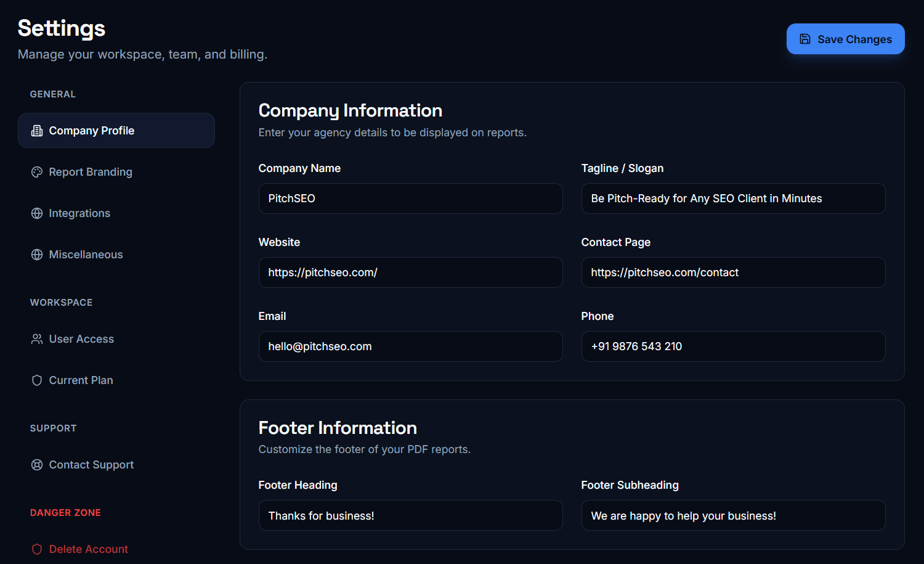The width and height of the screenshot is (924, 564).
Task: Save the settings with Save Changes
Action: [845, 39]
